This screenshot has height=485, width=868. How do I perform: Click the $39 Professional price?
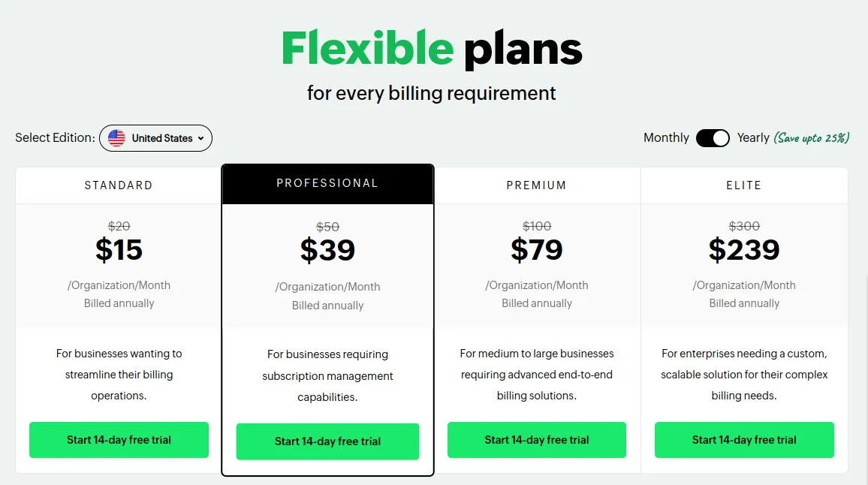[327, 250]
